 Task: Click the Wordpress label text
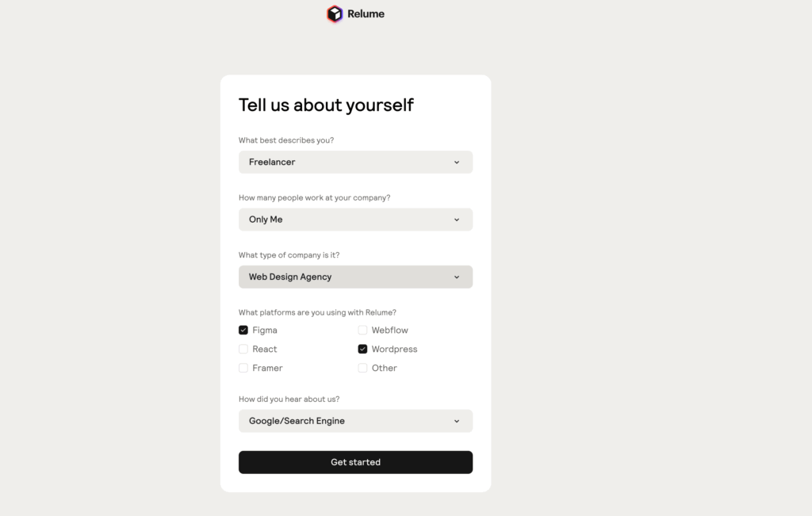pos(394,349)
